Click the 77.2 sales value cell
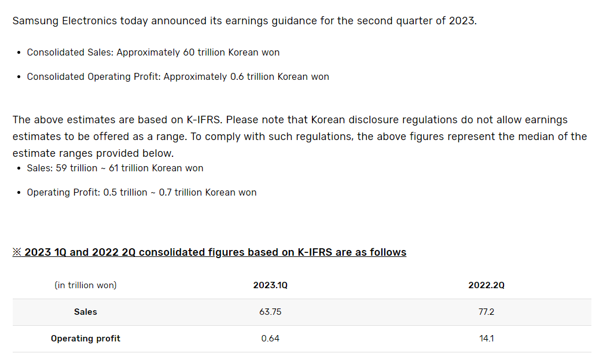This screenshot has height=364, width=614. (x=486, y=312)
